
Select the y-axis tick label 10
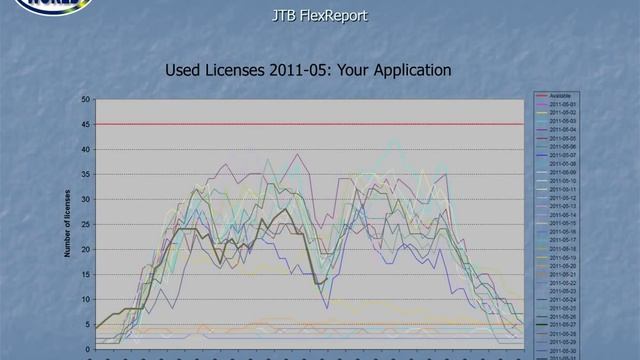pyautogui.click(x=85, y=300)
